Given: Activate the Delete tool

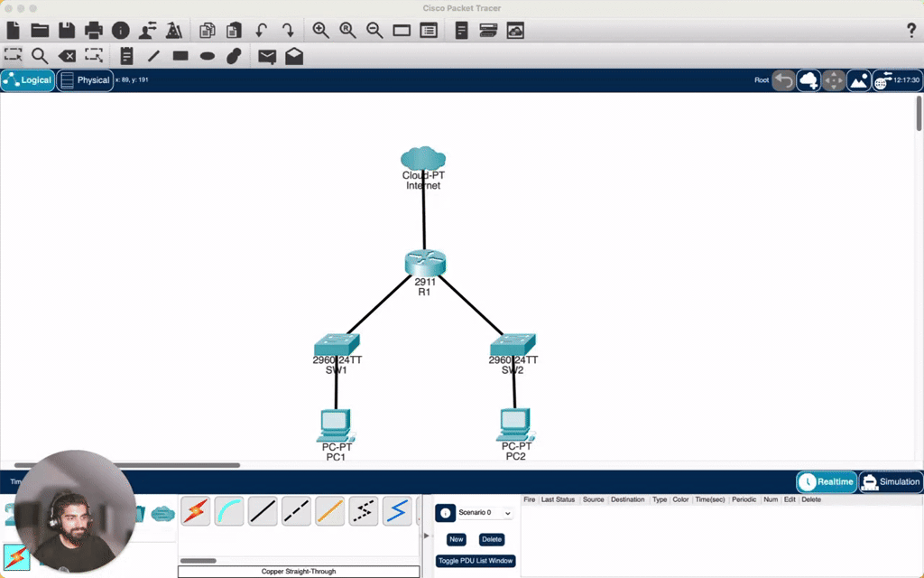Looking at the screenshot, I should 67,55.
